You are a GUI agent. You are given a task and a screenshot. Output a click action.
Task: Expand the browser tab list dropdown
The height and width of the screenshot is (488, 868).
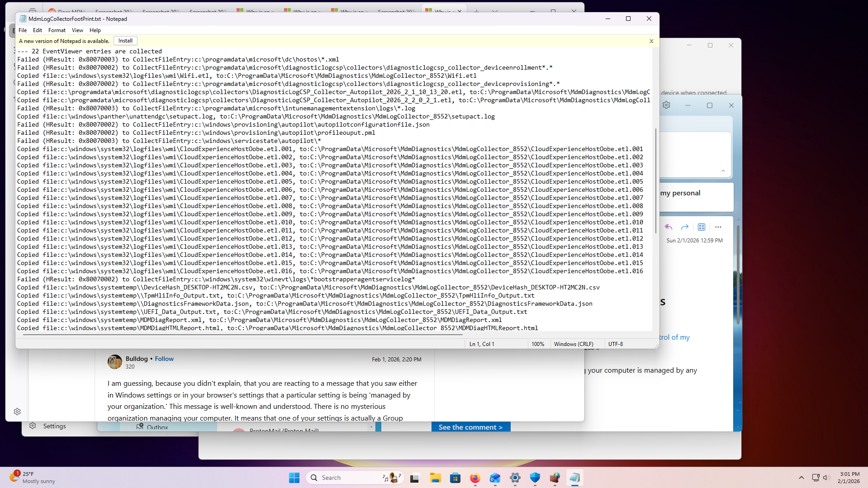[x=495, y=11]
